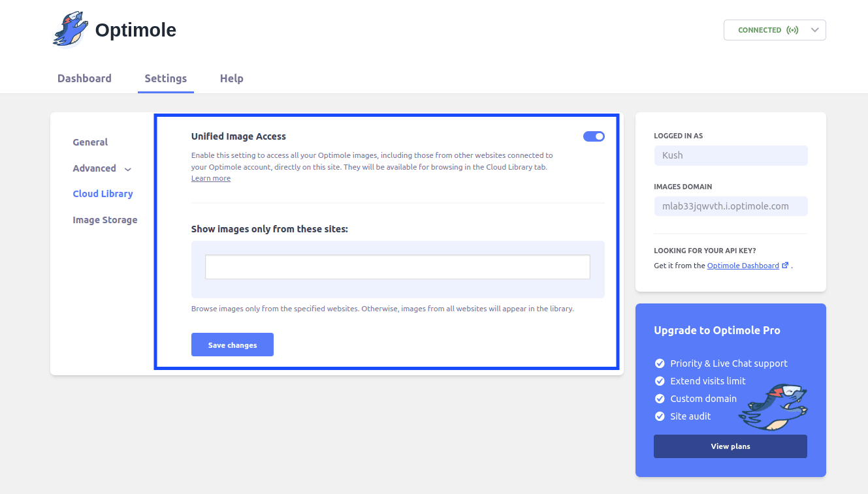This screenshot has width=868, height=494.
Task: Disable the Unified Image Access toggle
Action: [594, 136]
